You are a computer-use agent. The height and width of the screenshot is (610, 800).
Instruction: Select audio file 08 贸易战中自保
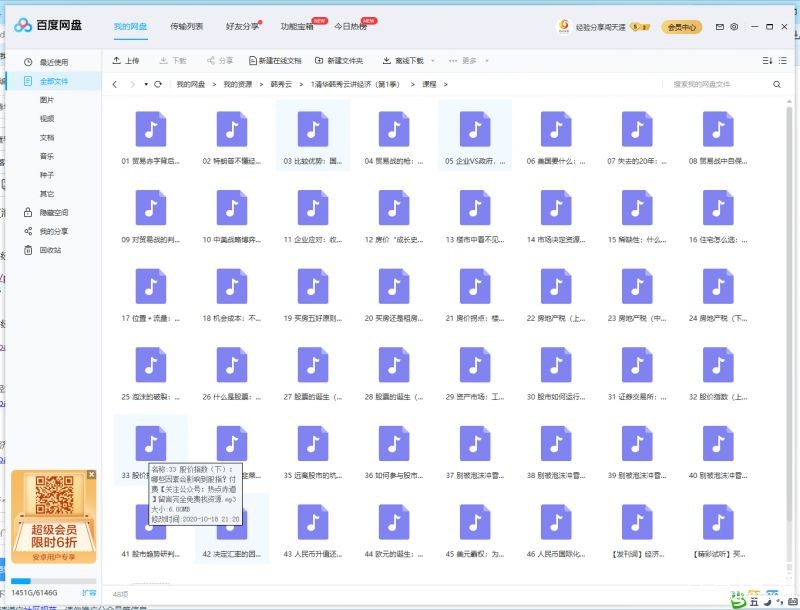pos(718,138)
